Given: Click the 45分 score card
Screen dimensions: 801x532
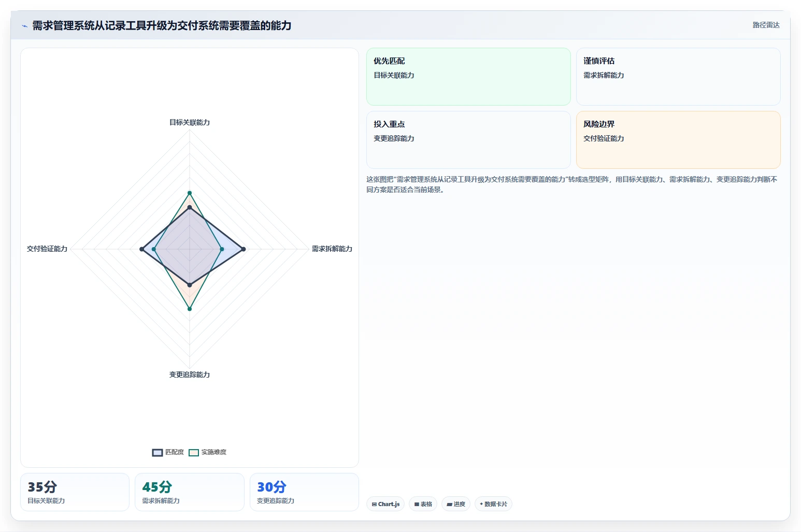Looking at the screenshot, I should pyautogui.click(x=190, y=492).
